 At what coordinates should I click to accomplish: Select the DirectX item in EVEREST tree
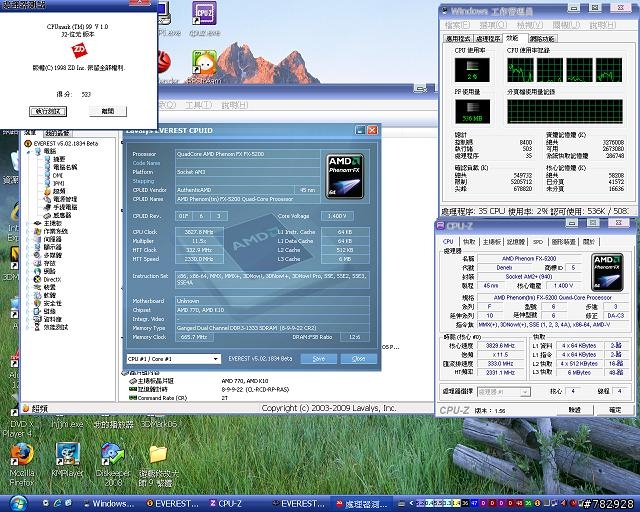[x=47, y=279]
